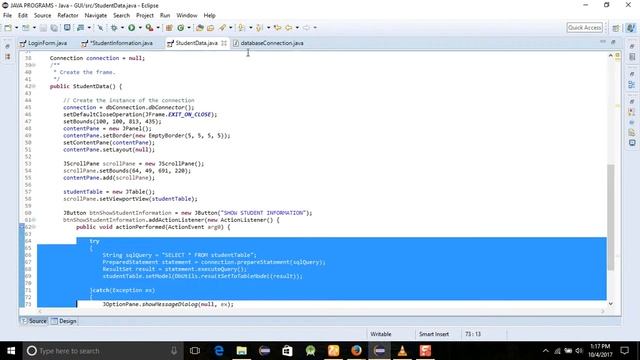Click the Type here to search box
The height and width of the screenshot is (360, 640).
point(102,351)
